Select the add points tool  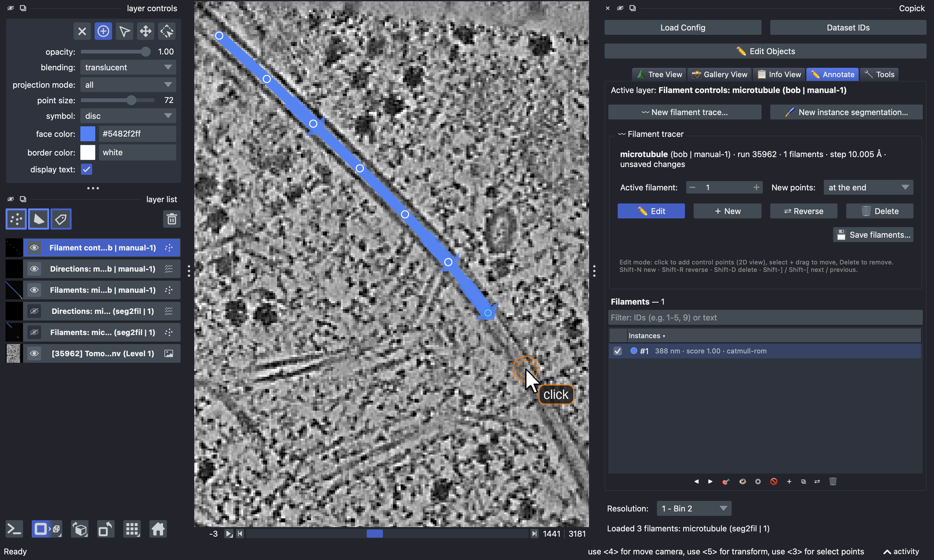(103, 31)
